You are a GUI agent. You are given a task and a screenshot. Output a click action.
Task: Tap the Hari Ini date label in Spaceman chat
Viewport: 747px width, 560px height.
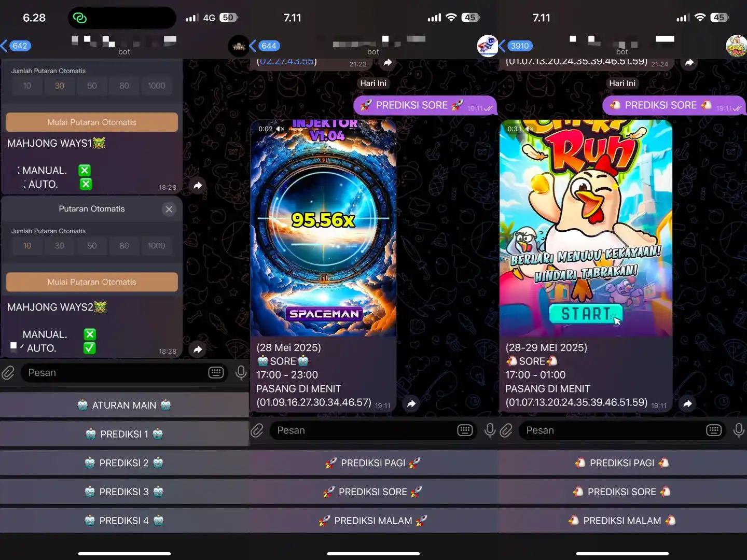[x=373, y=83]
